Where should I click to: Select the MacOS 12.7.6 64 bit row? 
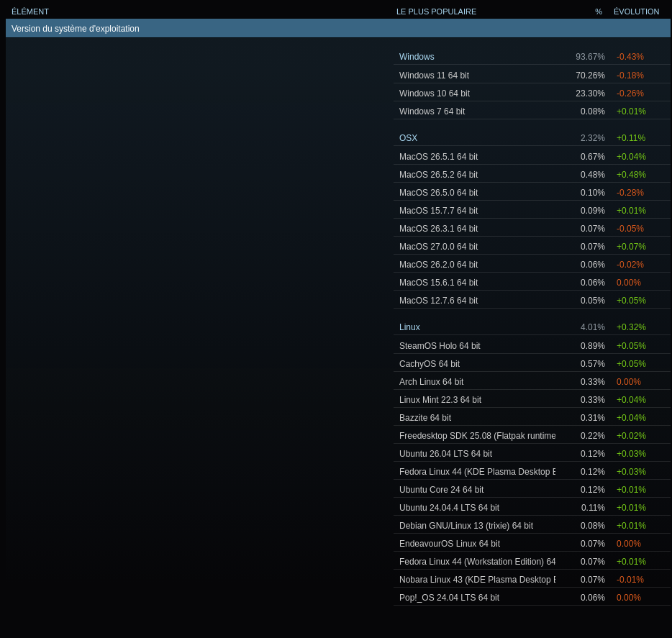[x=532, y=301]
